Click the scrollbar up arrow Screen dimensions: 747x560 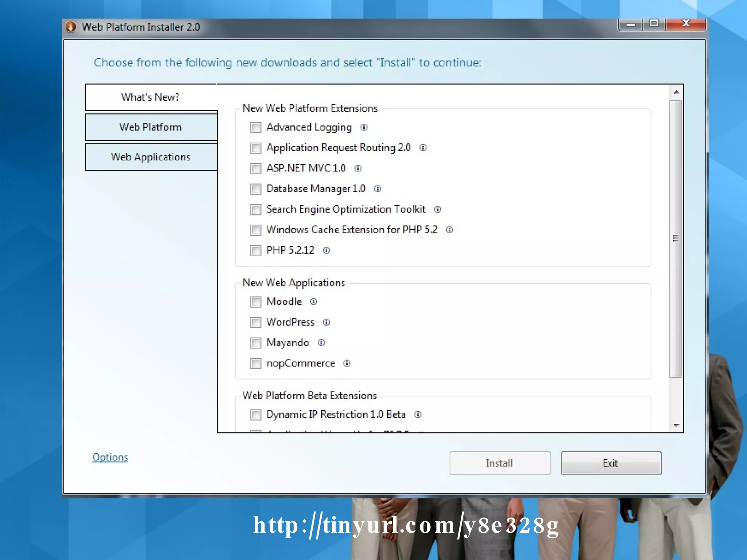point(676,92)
